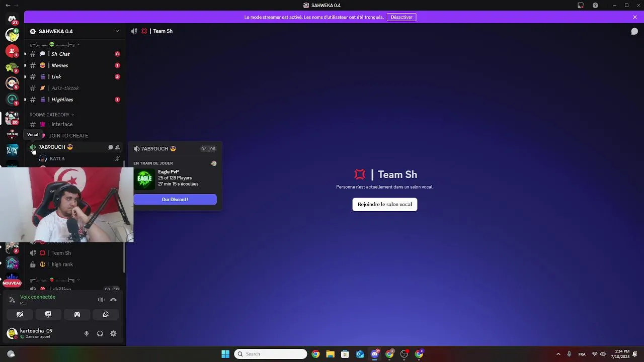Click Eagle PvP game logo in popup

144,178
